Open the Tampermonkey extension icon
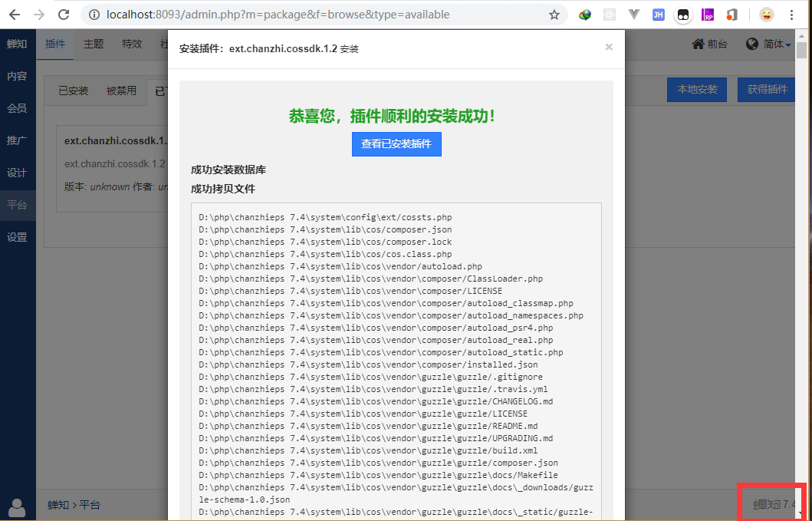Viewport: 812px width, 521px height. coord(683,15)
